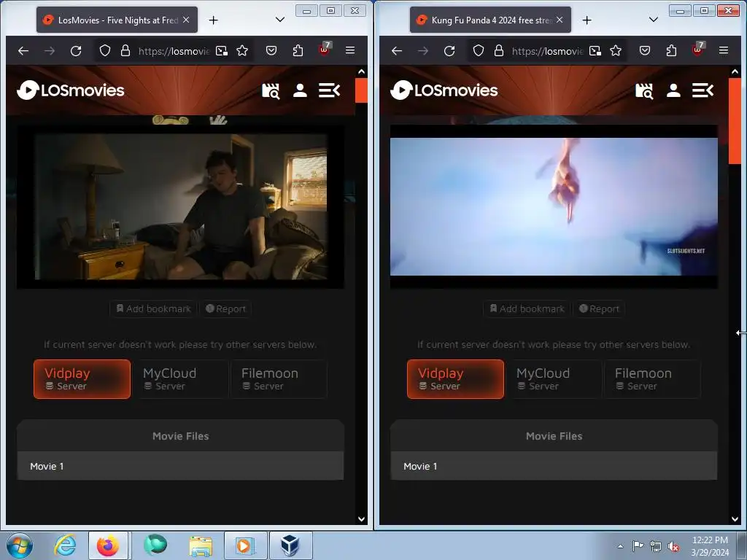
Task: Open Windows Explorer folder on taskbar
Action: 201,545
